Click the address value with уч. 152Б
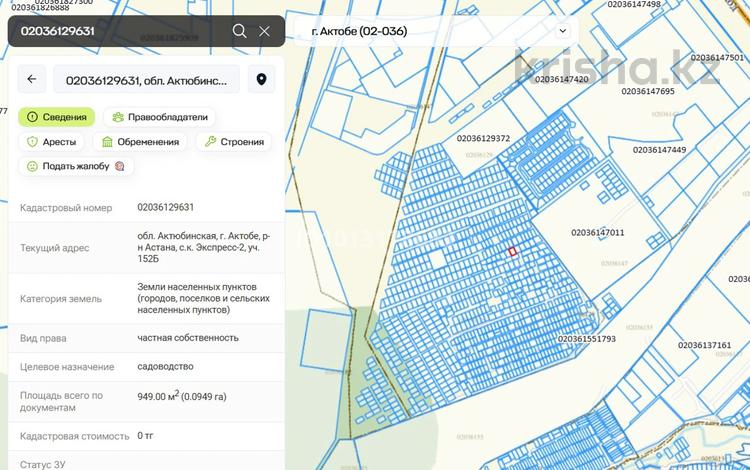This screenshot has width=750, height=470. click(204, 248)
